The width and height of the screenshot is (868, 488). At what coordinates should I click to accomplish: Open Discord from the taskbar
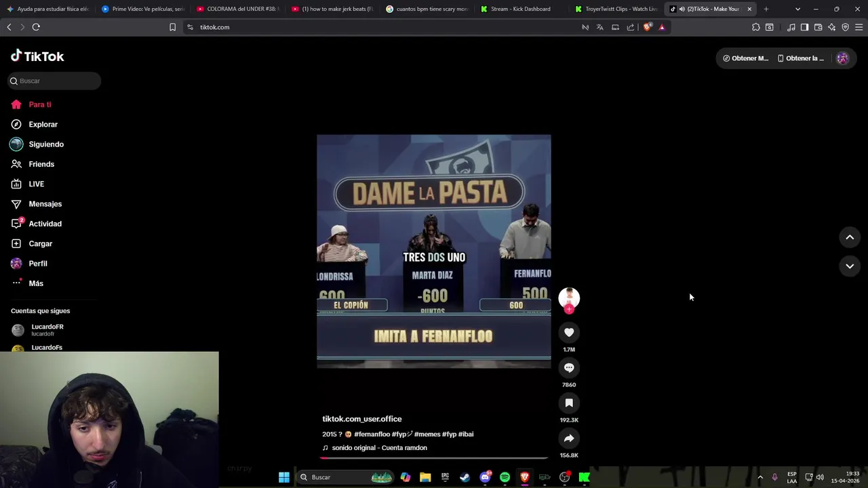(x=485, y=477)
